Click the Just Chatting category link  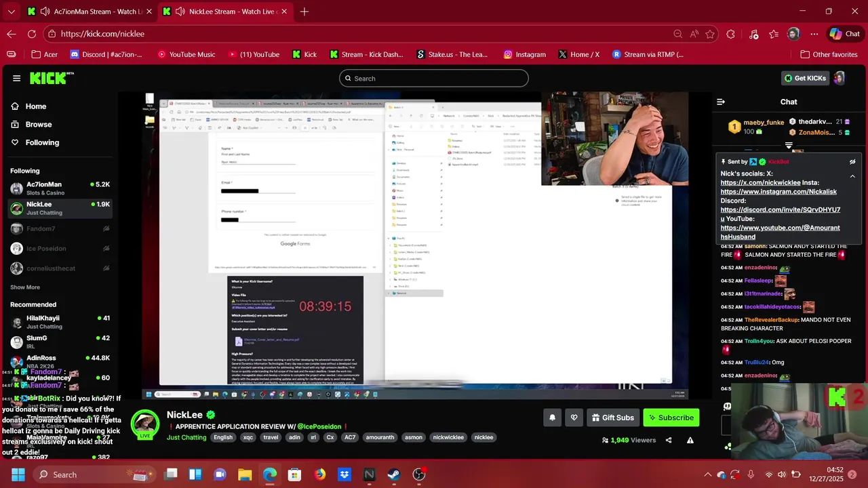point(186,437)
